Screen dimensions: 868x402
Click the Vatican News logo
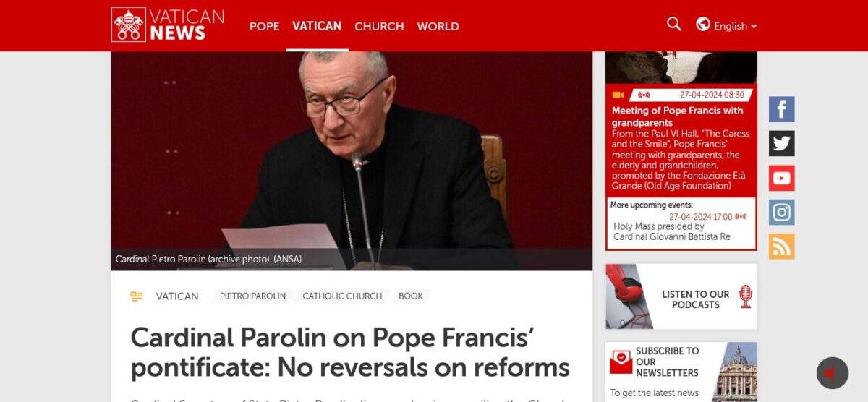coord(168,25)
